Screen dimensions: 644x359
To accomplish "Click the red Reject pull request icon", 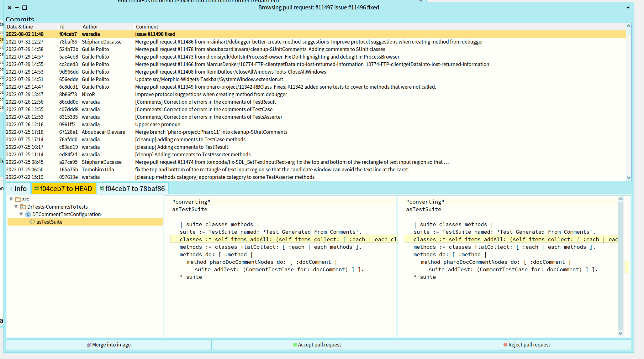I will point(505,345).
